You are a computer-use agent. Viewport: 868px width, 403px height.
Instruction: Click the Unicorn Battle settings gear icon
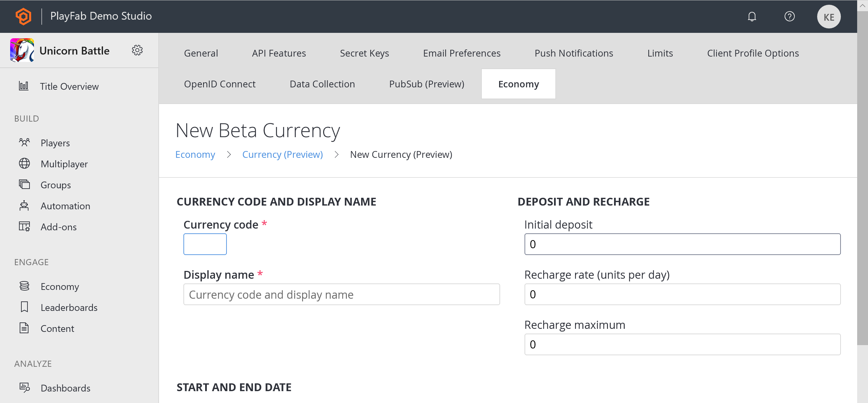[x=137, y=50]
